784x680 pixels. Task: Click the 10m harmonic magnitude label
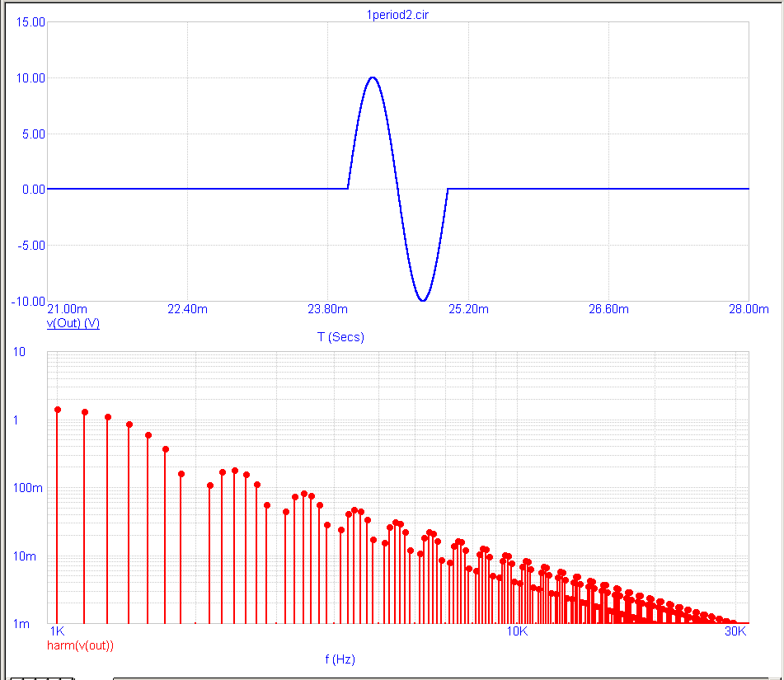pyautogui.click(x=24, y=556)
